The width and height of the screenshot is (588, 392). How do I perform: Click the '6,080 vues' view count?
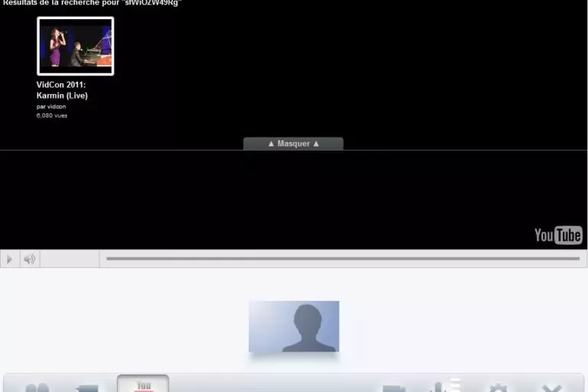(52, 115)
